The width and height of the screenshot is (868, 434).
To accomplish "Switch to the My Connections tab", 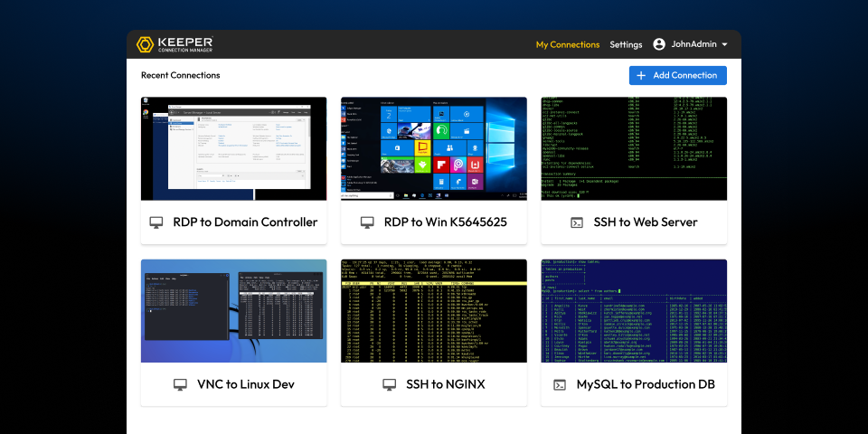I will (x=567, y=44).
